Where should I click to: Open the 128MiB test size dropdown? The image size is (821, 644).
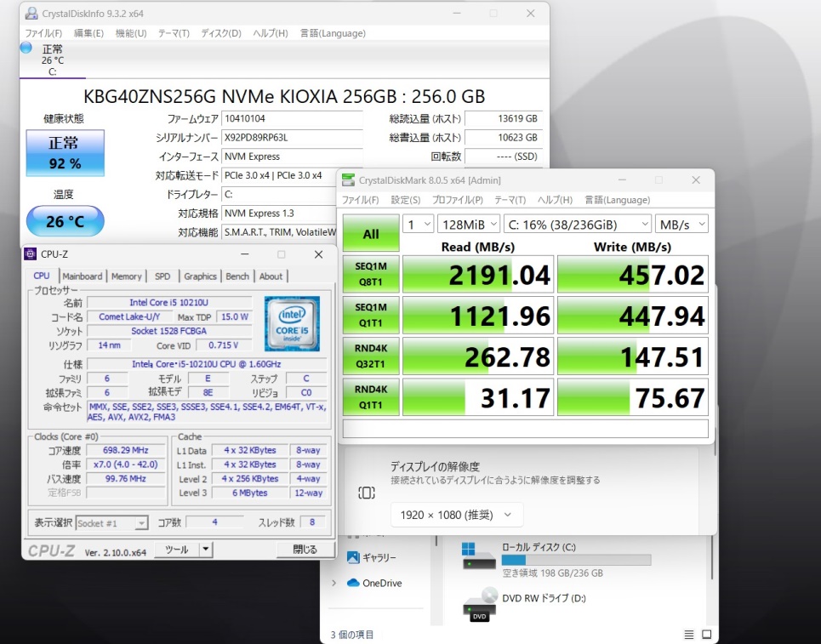pyautogui.click(x=469, y=225)
